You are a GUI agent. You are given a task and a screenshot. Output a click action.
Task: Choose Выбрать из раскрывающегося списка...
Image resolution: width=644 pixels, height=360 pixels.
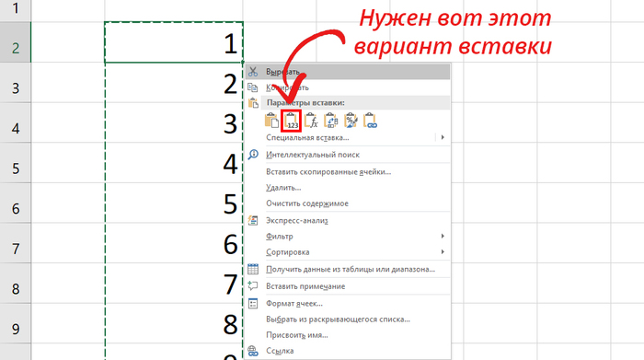(x=348, y=319)
